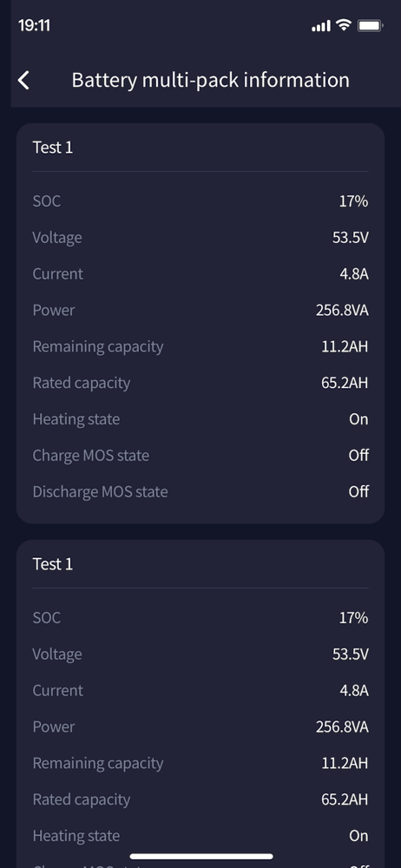Viewport: 401px width, 868px height.
Task: Tap Power 256.8VA value in upper card
Action: coord(342,310)
